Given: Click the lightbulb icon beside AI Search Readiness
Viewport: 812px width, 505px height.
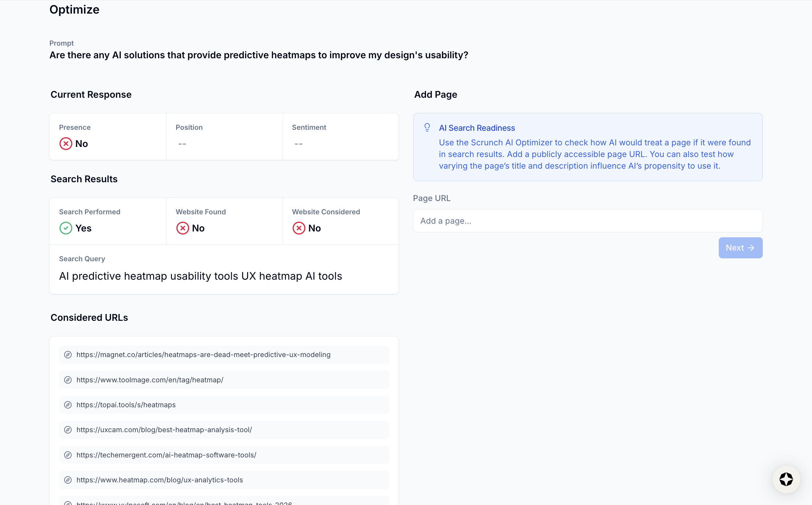Looking at the screenshot, I should (x=427, y=128).
